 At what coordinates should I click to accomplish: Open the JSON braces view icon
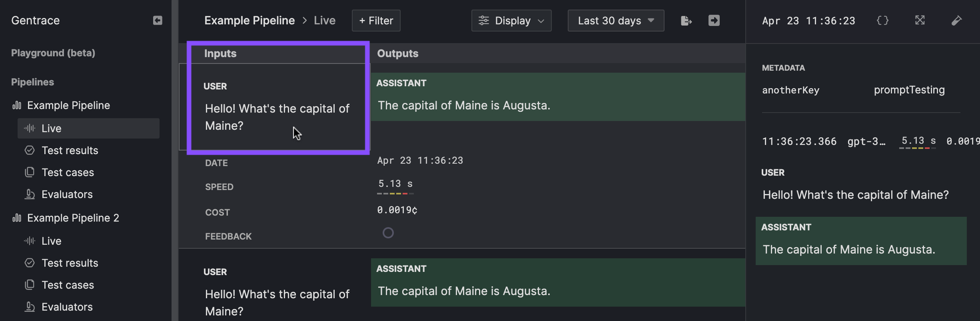(x=882, y=20)
